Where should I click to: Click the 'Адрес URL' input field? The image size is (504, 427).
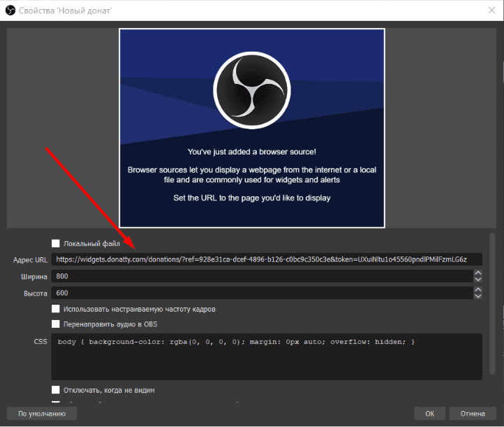pyautogui.click(x=267, y=259)
